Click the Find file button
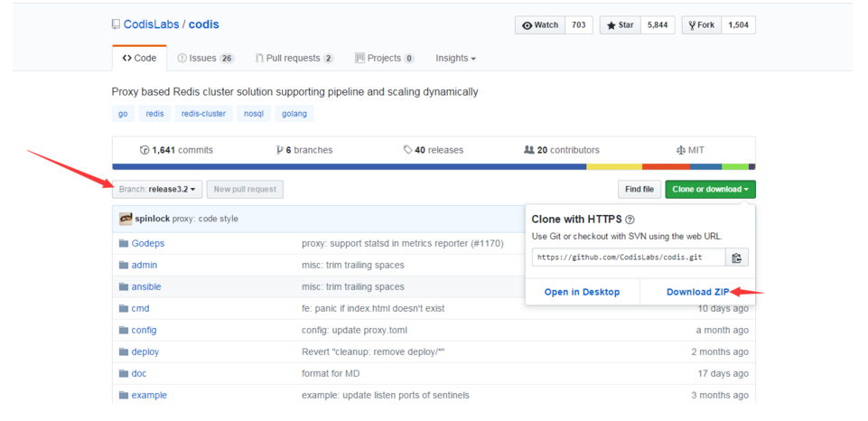 tap(639, 189)
